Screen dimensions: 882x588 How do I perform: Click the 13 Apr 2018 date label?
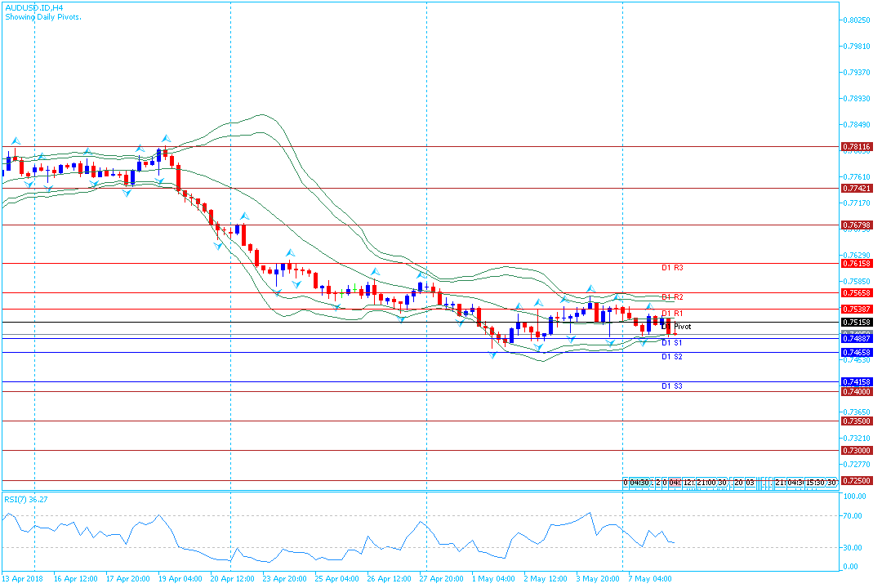point(22,579)
